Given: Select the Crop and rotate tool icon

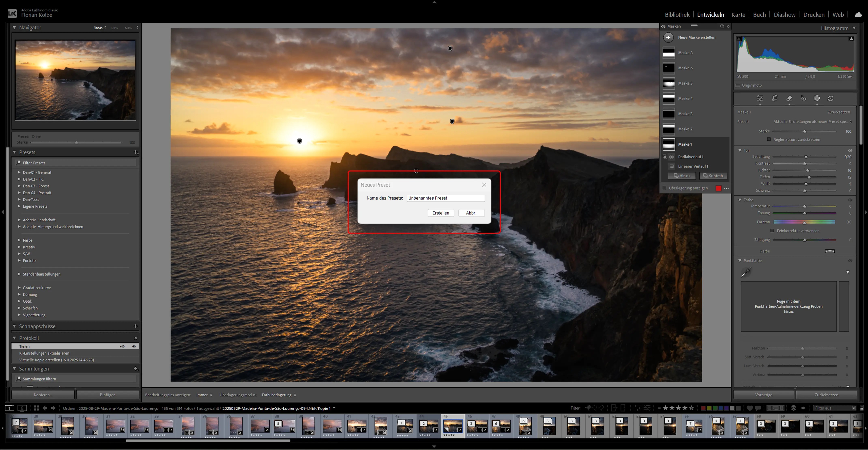Looking at the screenshot, I should (x=775, y=98).
